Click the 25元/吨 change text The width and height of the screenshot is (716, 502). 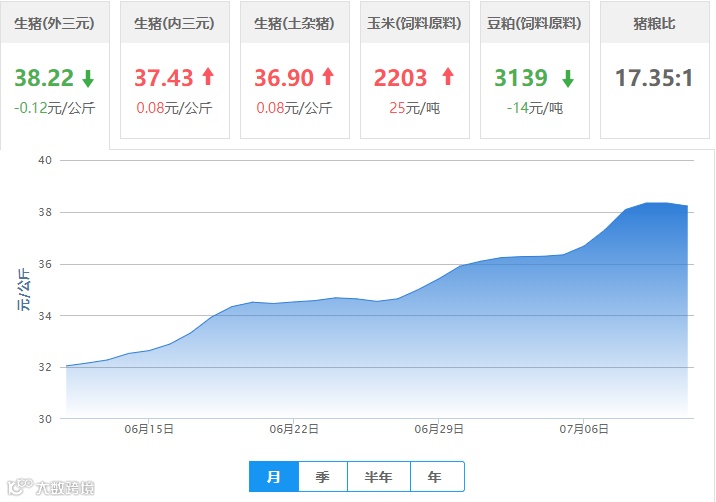[x=415, y=108]
